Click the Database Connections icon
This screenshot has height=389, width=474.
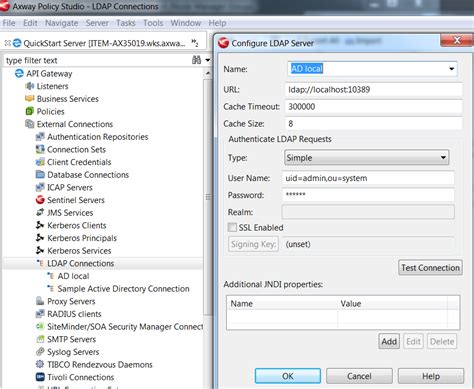[x=40, y=175]
